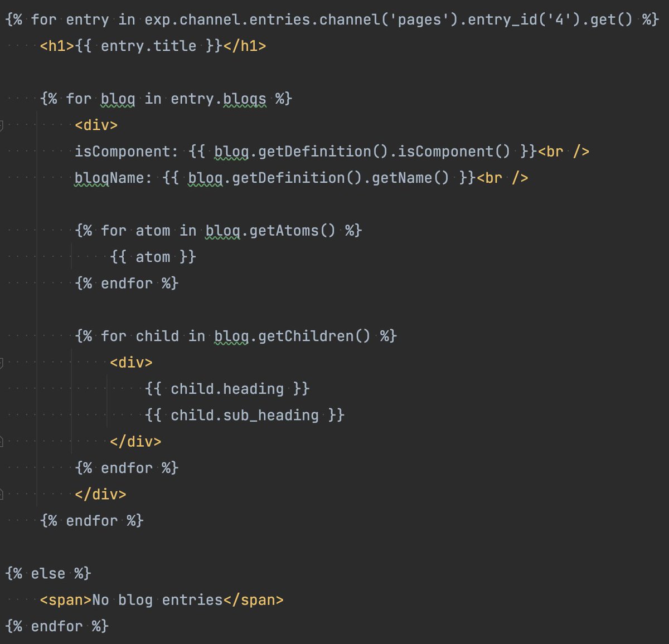Place cursor on entry_id('4') call
This screenshot has width=669, height=644.
pos(523,19)
